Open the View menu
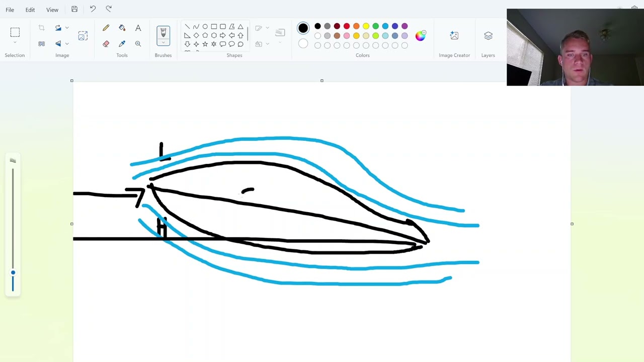This screenshot has width=644, height=362. click(52, 10)
